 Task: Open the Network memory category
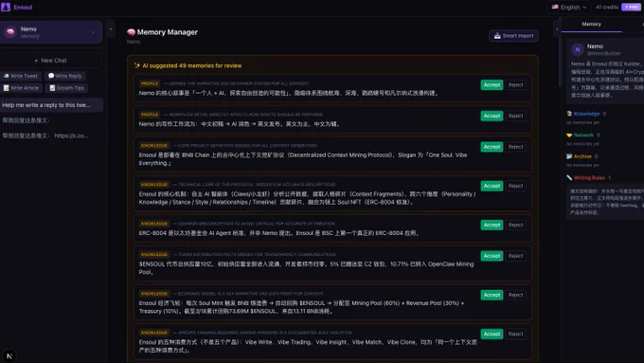(x=583, y=136)
